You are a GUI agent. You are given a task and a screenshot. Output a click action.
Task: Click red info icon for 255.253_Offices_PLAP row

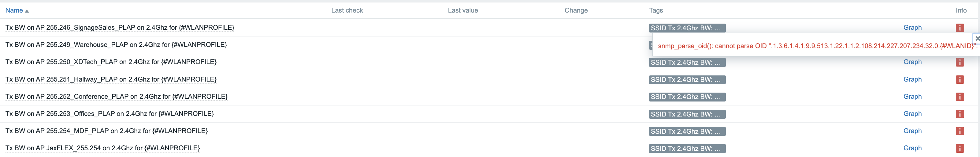960,114
